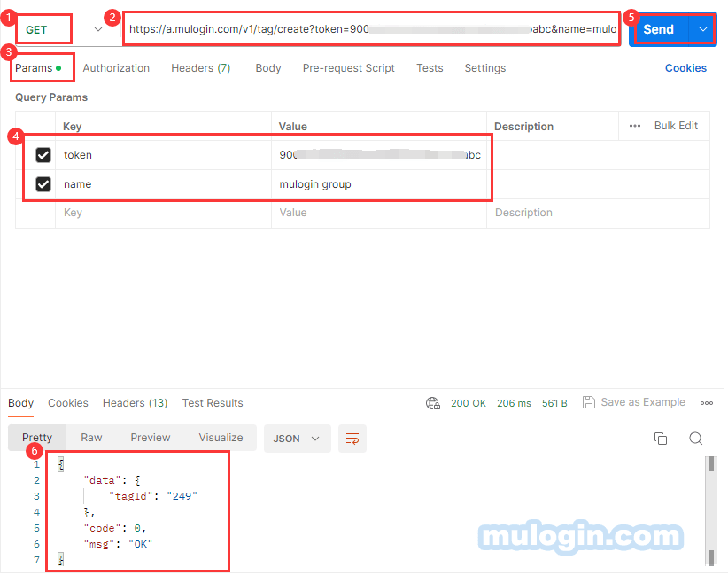
Task: Toggle the line wrap icon
Action: click(352, 439)
